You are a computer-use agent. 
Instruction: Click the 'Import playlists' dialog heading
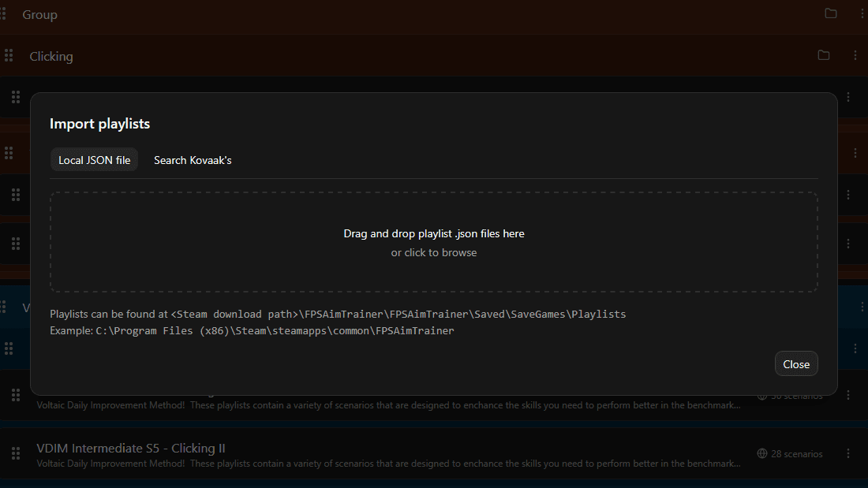click(x=99, y=124)
